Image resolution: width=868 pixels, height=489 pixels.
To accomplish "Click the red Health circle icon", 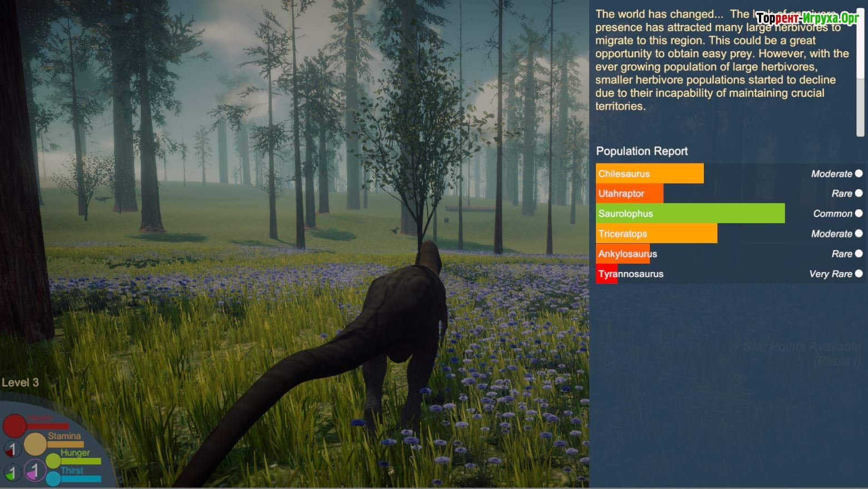I will click(14, 426).
